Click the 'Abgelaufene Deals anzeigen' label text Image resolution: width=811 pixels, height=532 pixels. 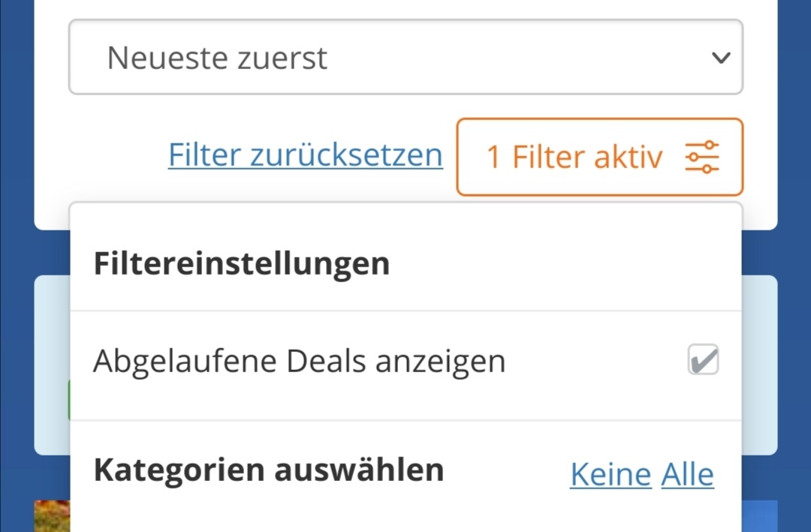(x=300, y=361)
